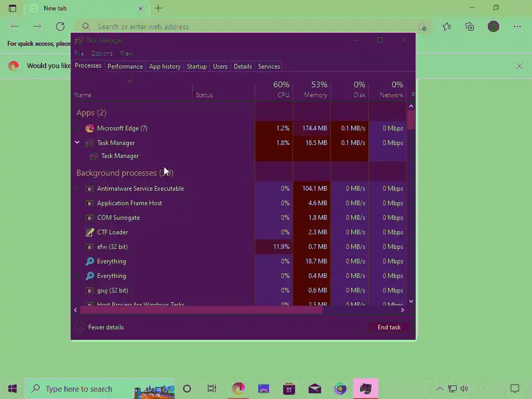Open Action Center notifications icon
The width and height of the screenshot is (532, 399).
(515, 389)
